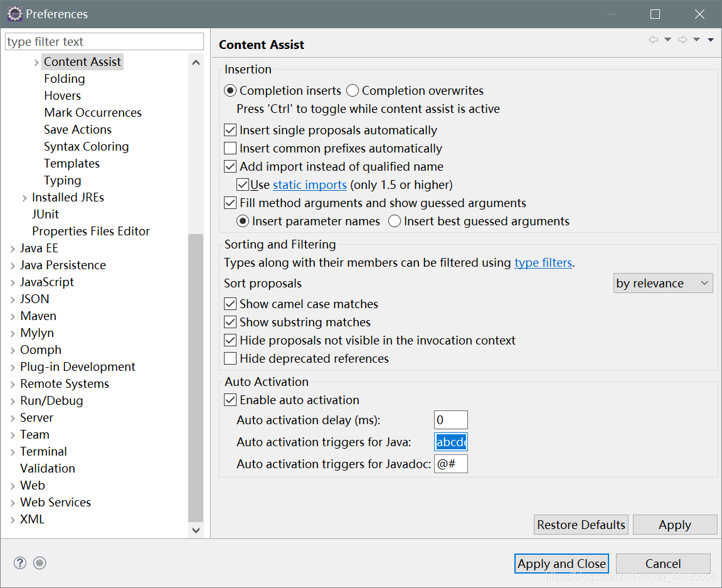Click the Oomph preference recorder icon
Screen dimensions: 722x588
tap(40, 563)
